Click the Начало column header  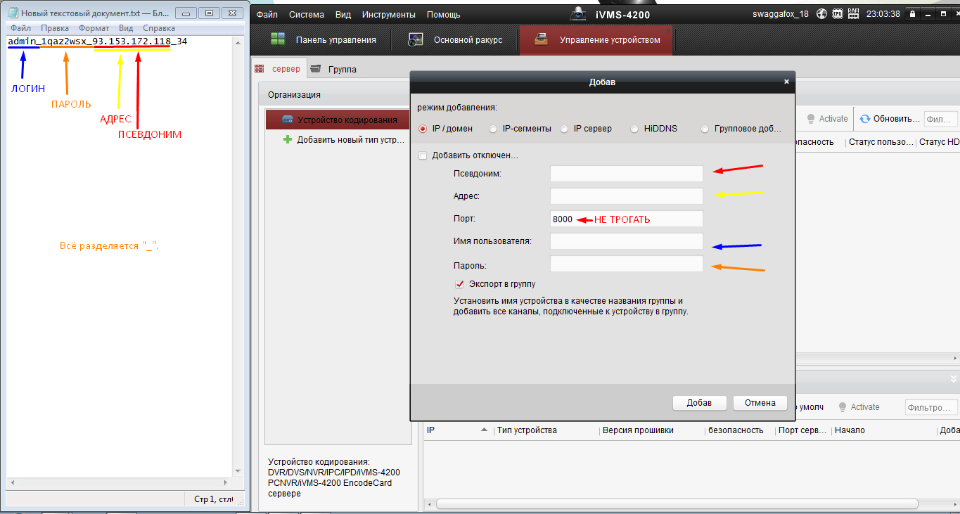(850, 430)
